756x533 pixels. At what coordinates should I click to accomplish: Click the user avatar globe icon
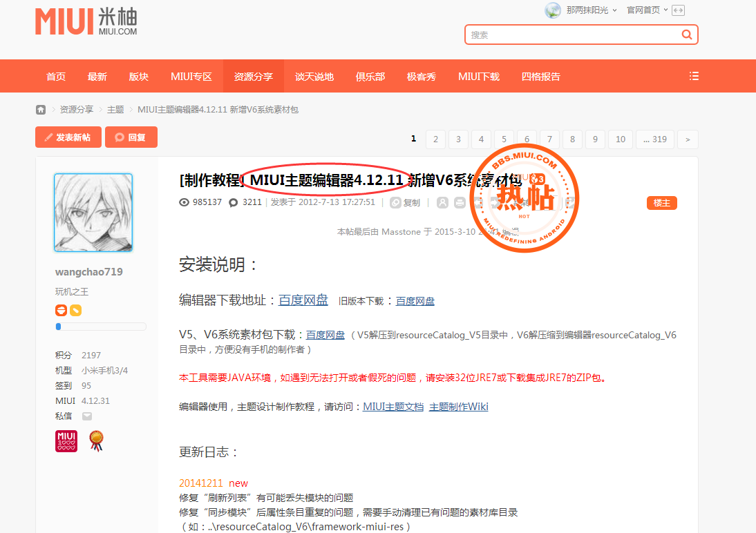point(553,10)
